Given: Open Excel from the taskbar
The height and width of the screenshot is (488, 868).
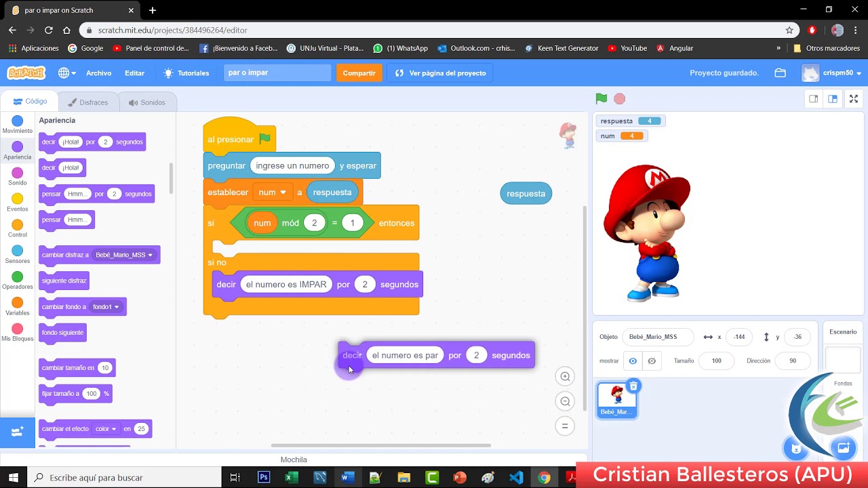Looking at the screenshot, I should [292, 477].
